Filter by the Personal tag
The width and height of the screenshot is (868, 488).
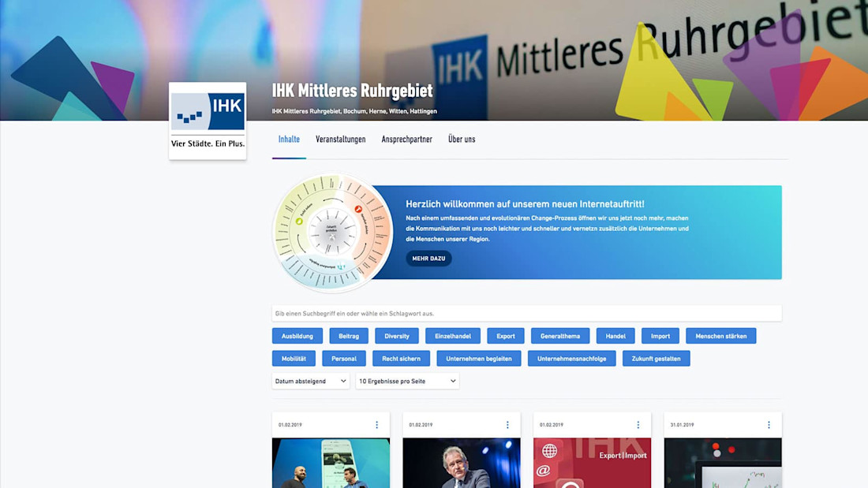tap(344, 359)
